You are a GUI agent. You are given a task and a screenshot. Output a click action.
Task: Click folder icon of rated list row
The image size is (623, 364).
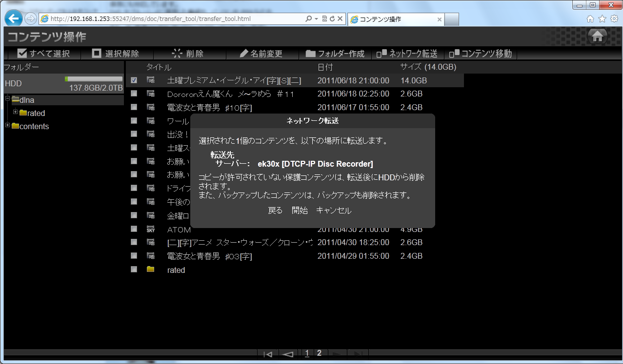(x=151, y=269)
